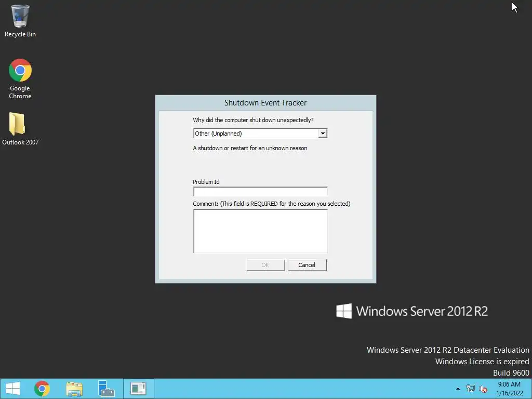The image size is (532, 399).
Task: Focus the Problem Id input field
Action: tap(261, 192)
